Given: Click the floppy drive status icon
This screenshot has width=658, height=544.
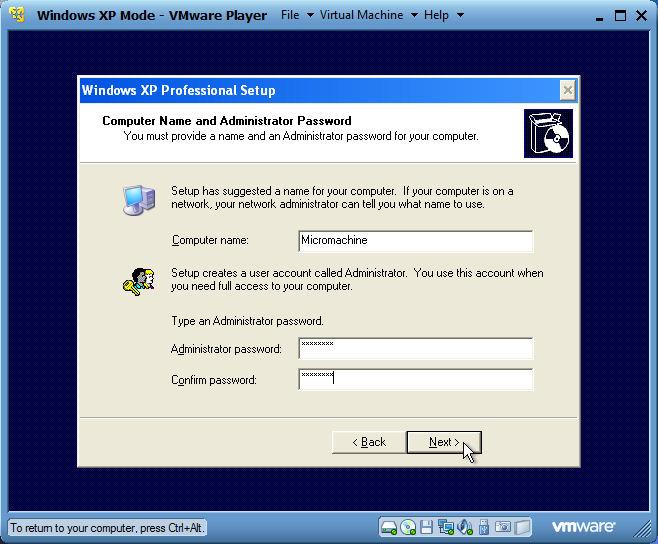Looking at the screenshot, I should pos(427,527).
